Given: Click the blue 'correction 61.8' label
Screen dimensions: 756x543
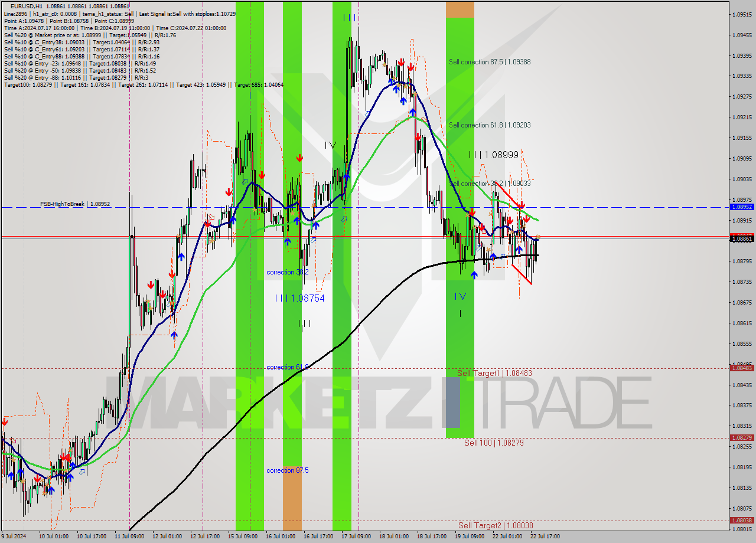Looking at the screenshot, I should coord(287,367).
